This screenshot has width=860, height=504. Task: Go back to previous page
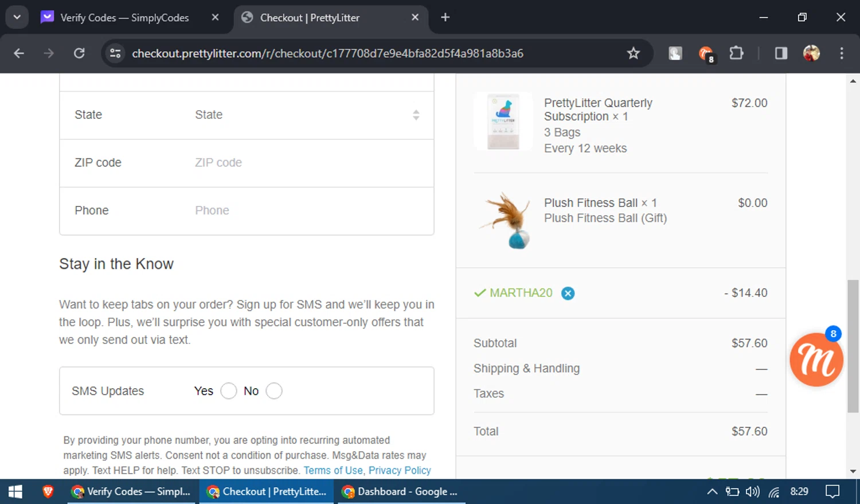(19, 53)
